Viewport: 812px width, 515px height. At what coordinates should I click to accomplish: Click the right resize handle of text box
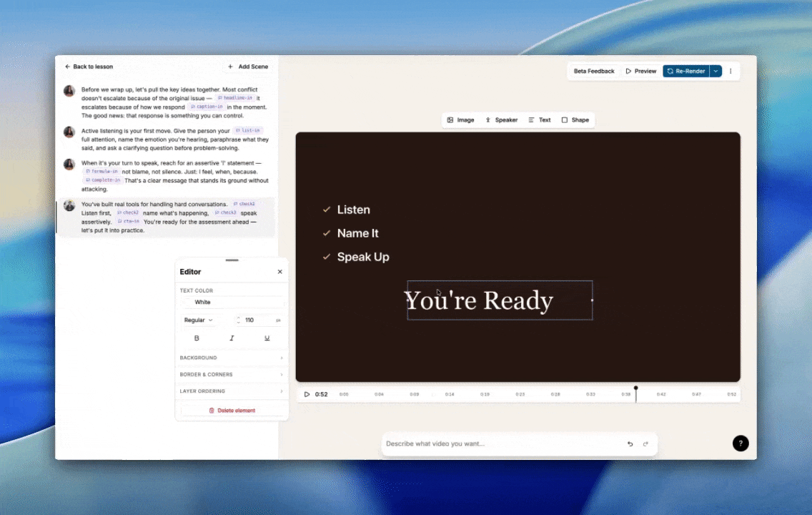click(x=592, y=300)
